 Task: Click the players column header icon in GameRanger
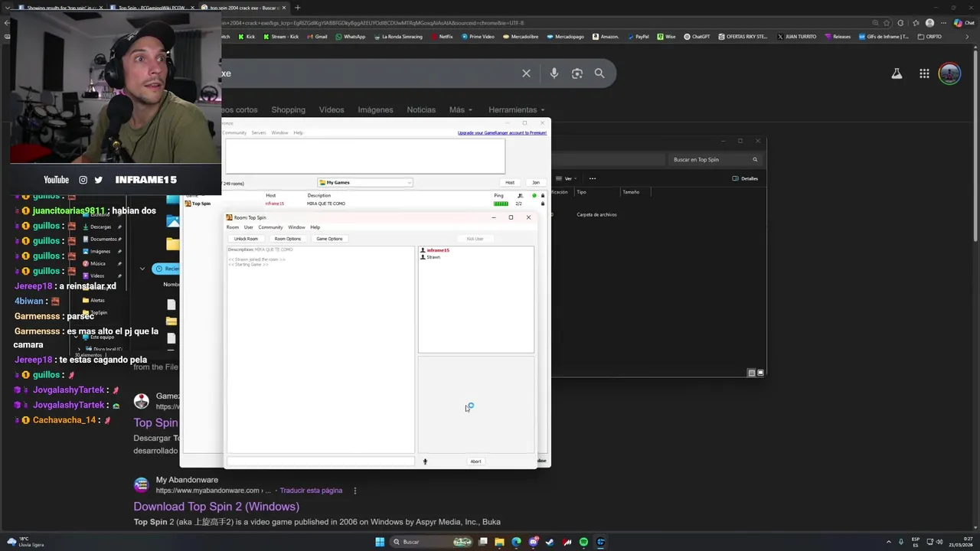tap(520, 196)
